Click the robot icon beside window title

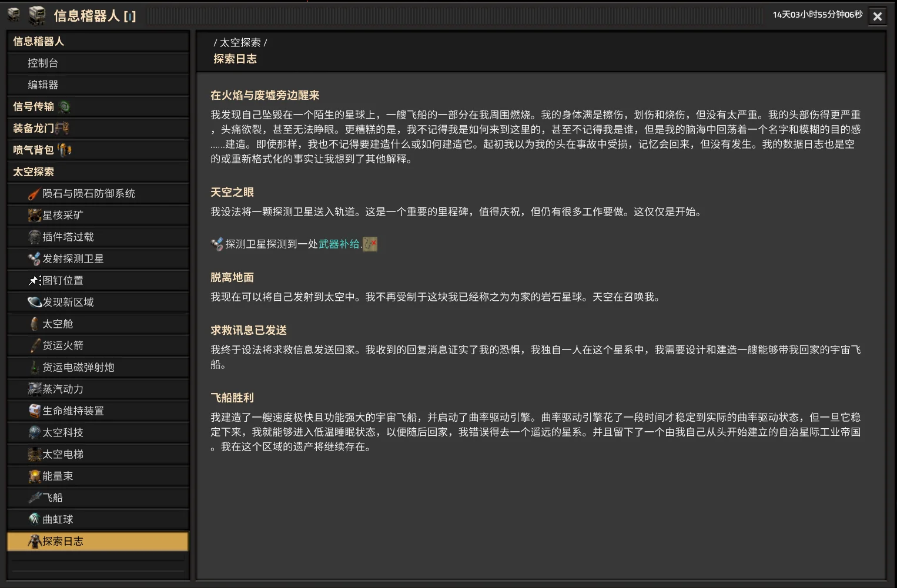pos(37,15)
